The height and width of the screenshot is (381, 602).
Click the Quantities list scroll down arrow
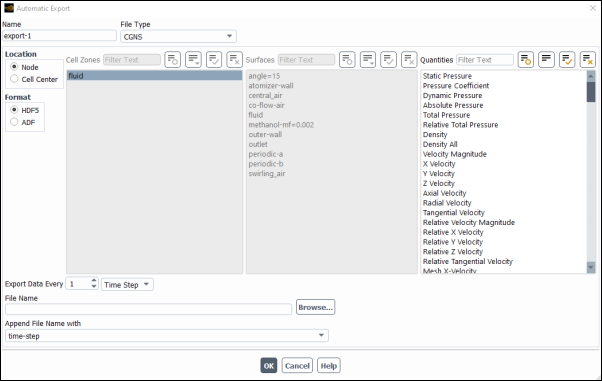[591, 267]
